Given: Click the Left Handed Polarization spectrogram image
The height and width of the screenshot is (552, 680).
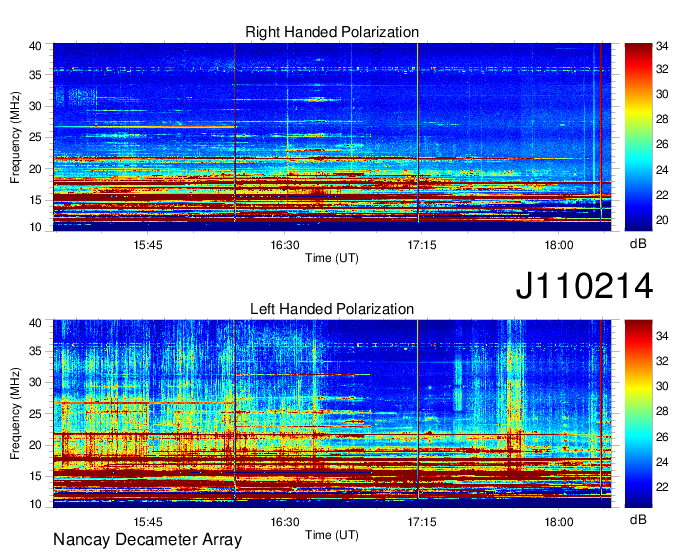Looking at the screenshot, I should click(x=332, y=414).
